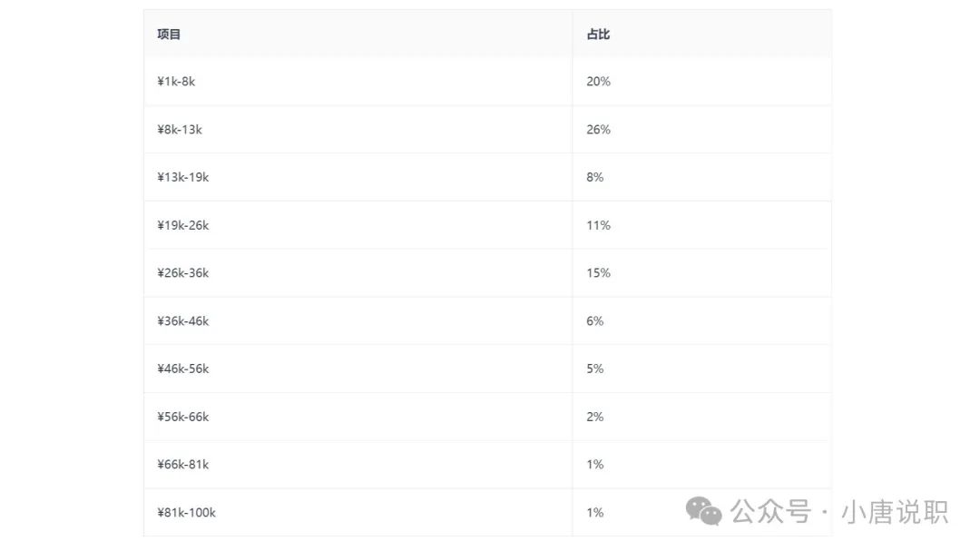Screen dimensions: 980x551
Task: Click the WeChat logo icon in watermark
Action: tap(704, 511)
